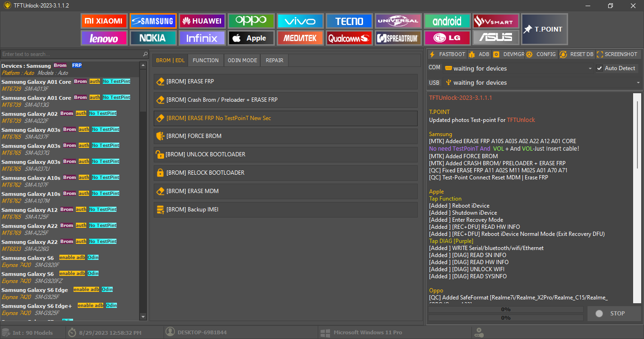Open the Vivo brand section

pos(300,21)
